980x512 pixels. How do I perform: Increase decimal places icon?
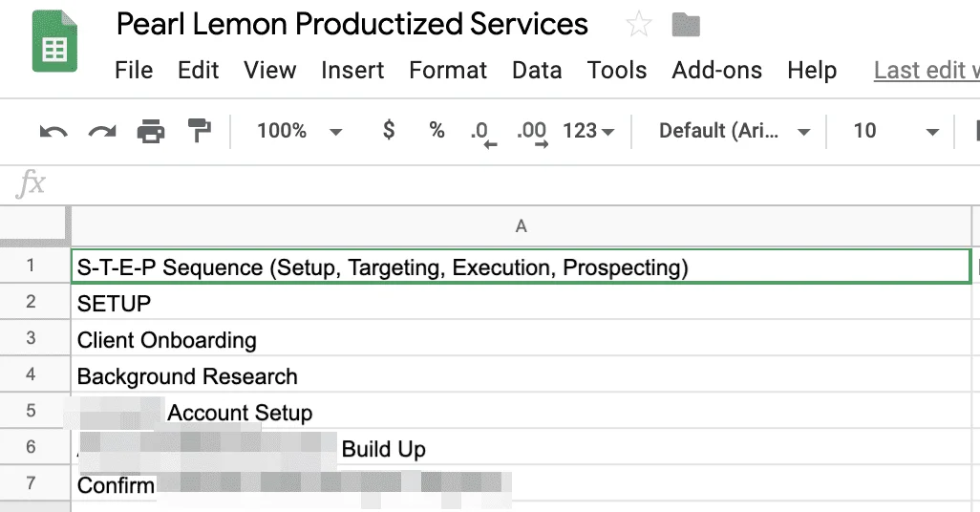(532, 133)
